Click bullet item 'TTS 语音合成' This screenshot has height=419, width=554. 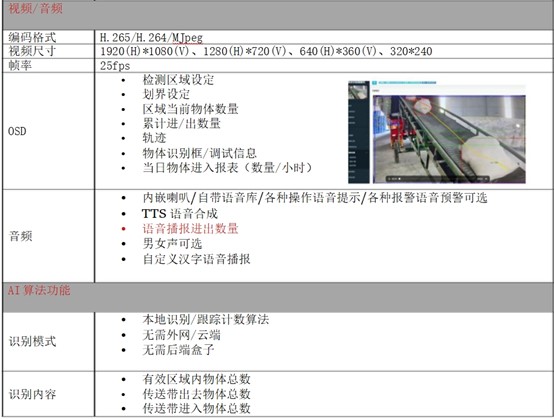pyautogui.click(x=179, y=214)
